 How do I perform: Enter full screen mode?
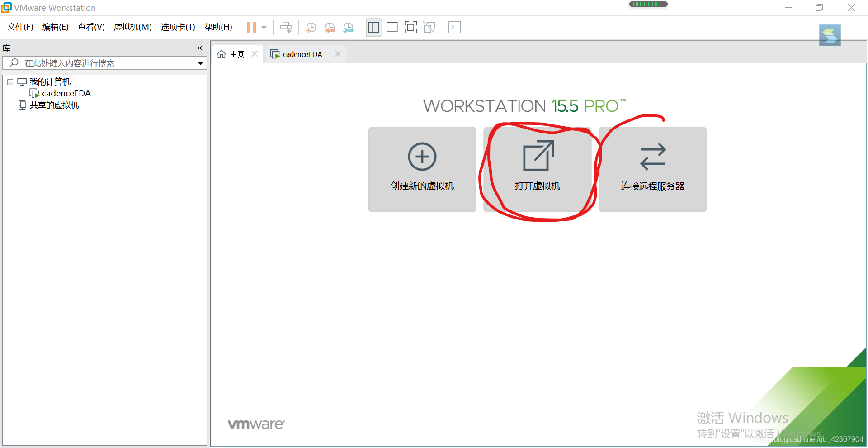[x=410, y=27]
